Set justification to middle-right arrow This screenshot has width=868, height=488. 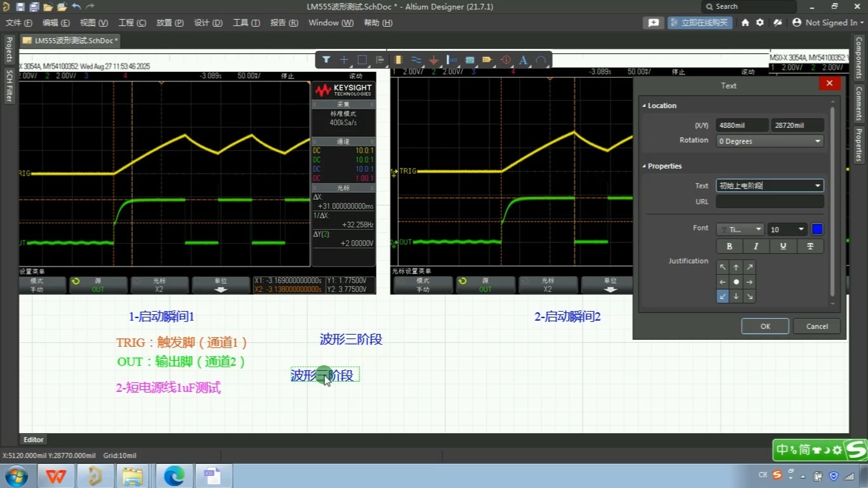pyautogui.click(x=750, y=282)
